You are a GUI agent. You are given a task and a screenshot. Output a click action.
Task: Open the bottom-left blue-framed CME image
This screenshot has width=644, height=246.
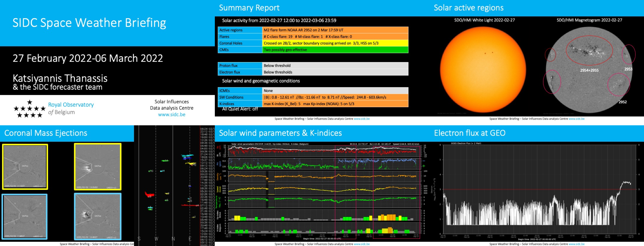pyautogui.click(x=25, y=217)
